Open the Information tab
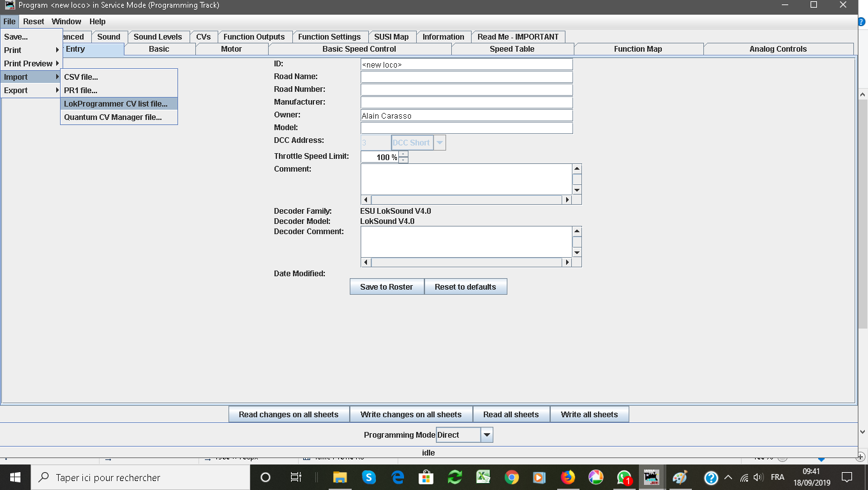 (x=443, y=36)
